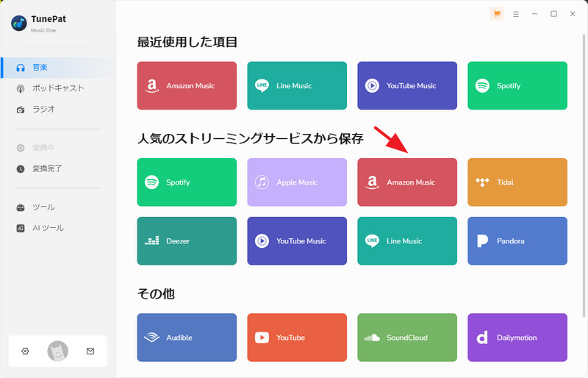
Task: Open 変換中 converting list
Action: pyautogui.click(x=57, y=148)
